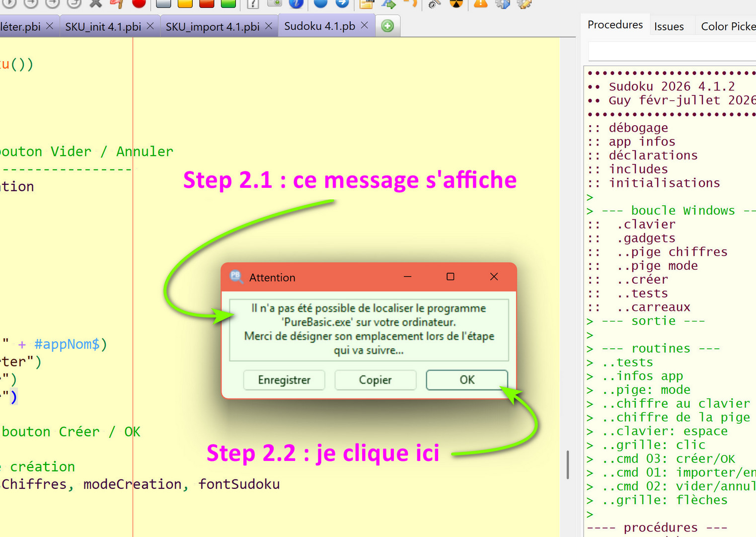This screenshot has height=537, width=756.
Task: Jump to '..chiffre de la pige' routine
Action: [676, 418]
